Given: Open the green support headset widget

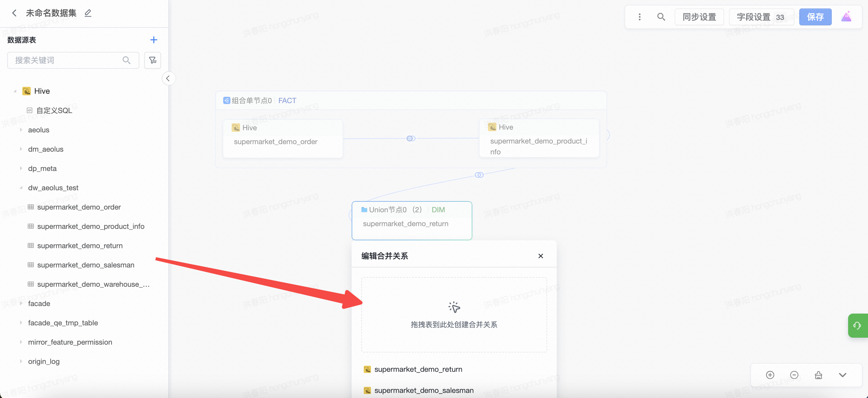Looking at the screenshot, I should (x=857, y=326).
